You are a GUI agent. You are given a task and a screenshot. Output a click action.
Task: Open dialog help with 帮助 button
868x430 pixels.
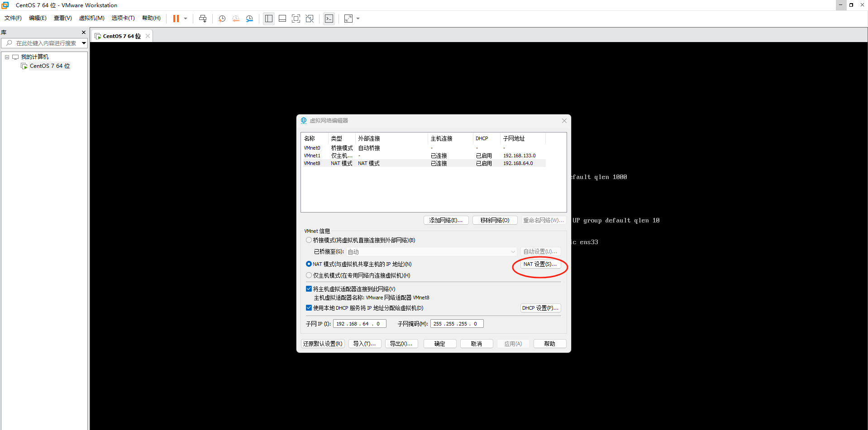tap(550, 344)
